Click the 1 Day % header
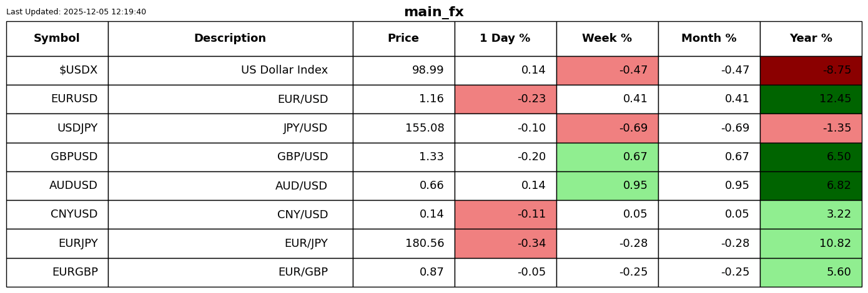This screenshot has height=293, width=868. click(x=505, y=39)
